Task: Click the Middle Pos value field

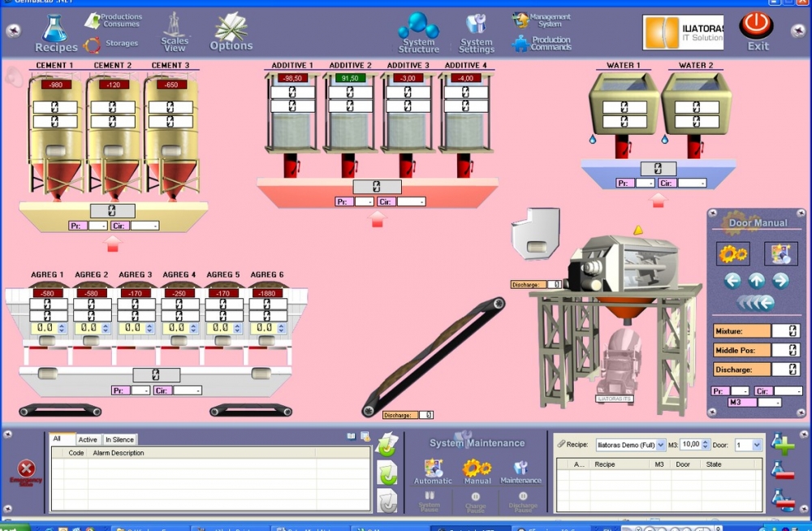Action: [785, 350]
